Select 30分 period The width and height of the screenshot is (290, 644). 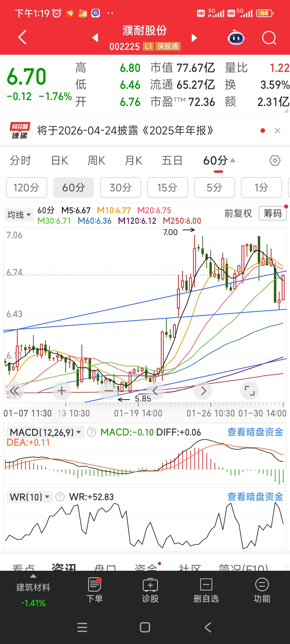pos(121,188)
